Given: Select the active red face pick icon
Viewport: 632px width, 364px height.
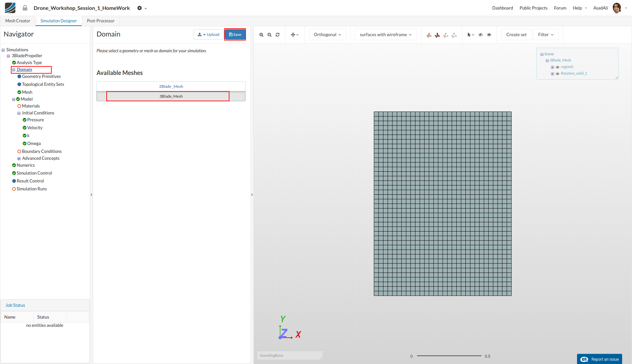Looking at the screenshot, I should [437, 35].
